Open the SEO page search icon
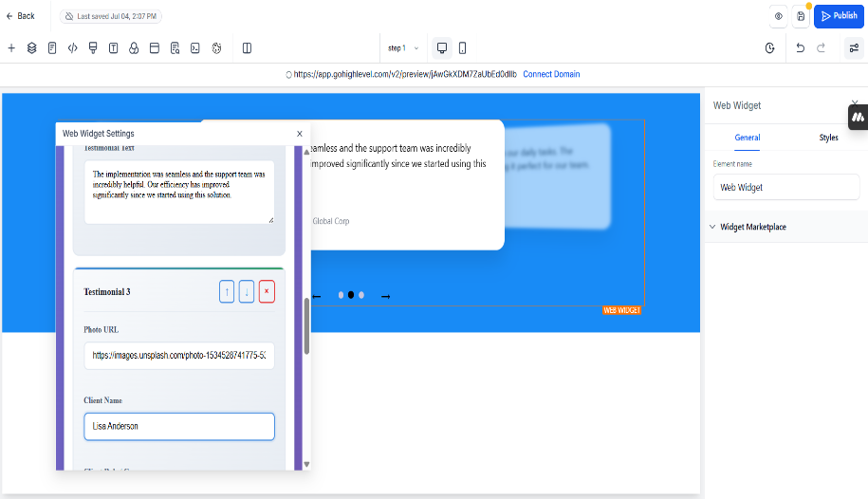Viewport: 868px width, 499px height. pyautogui.click(x=175, y=48)
